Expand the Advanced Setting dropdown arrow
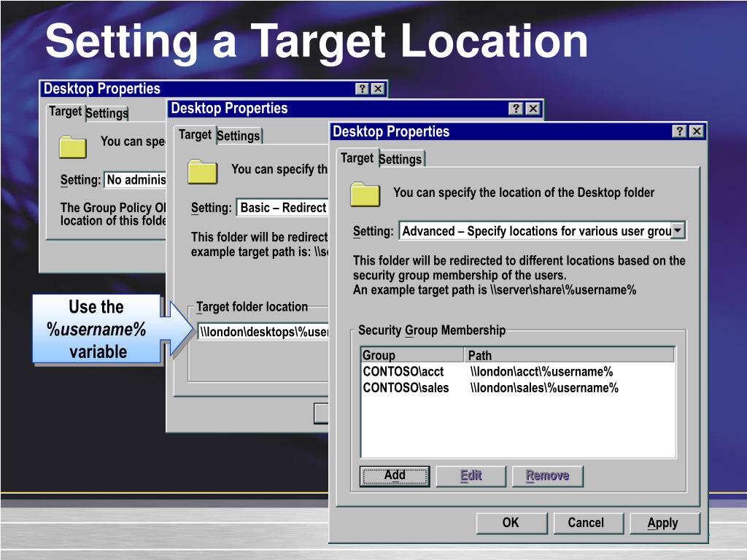 (x=678, y=231)
